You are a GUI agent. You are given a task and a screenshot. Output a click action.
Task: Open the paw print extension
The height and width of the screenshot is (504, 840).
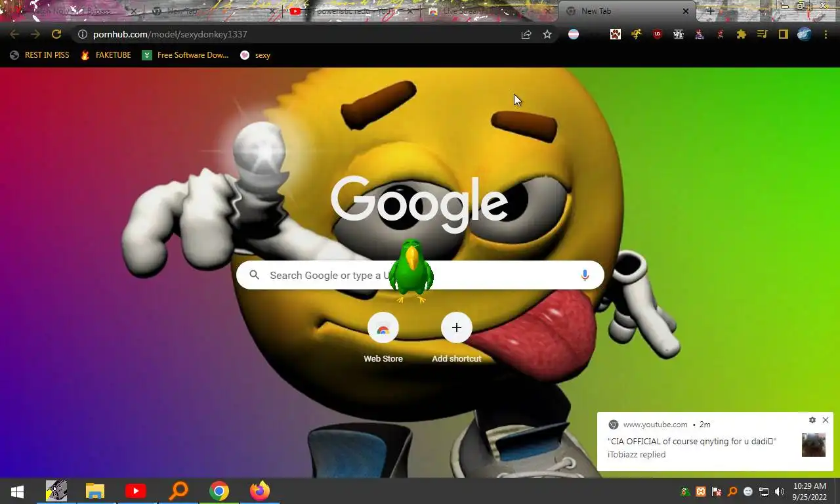[616, 34]
